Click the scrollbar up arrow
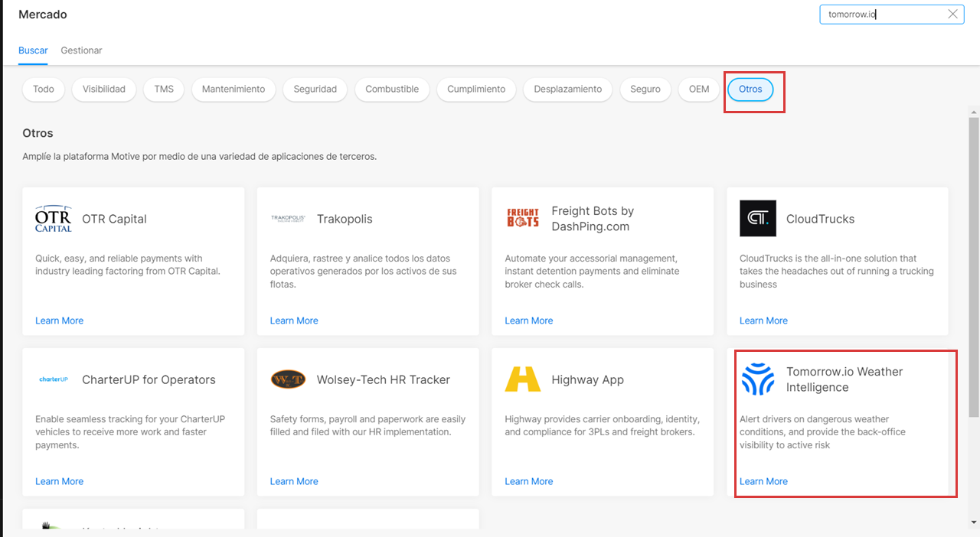 [x=974, y=111]
